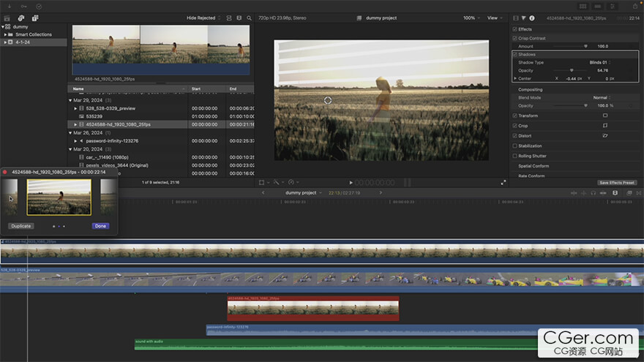Open the Shadow Type Blinds 01 dropdown

pyautogui.click(x=600, y=62)
